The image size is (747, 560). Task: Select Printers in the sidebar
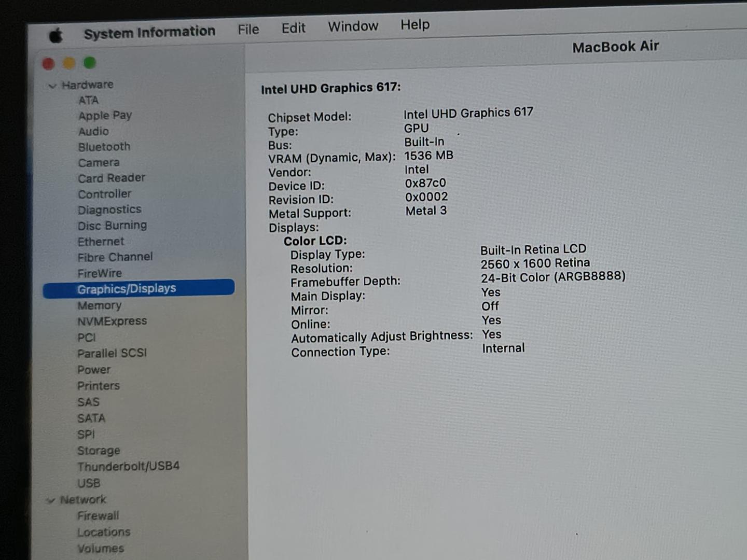point(99,386)
